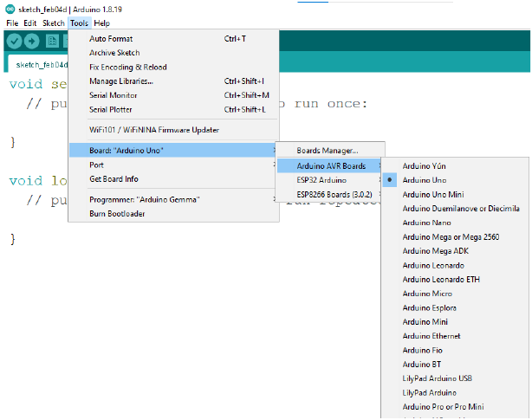The height and width of the screenshot is (420, 532).
Task: Select Arduino Mega or Mega 2560
Action: 456,237
